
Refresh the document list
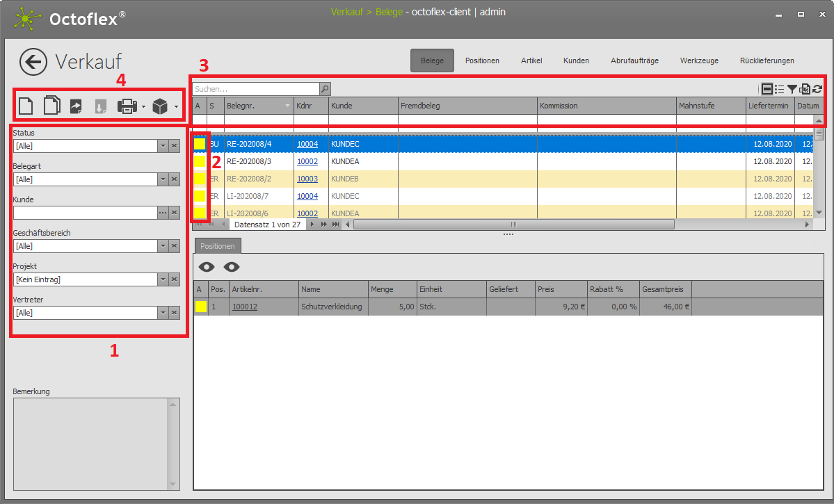pos(817,89)
